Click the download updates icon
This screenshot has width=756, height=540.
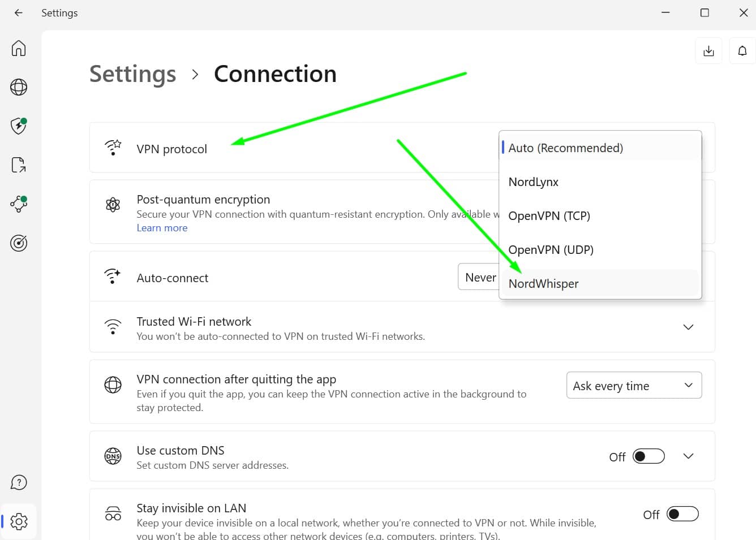708,51
